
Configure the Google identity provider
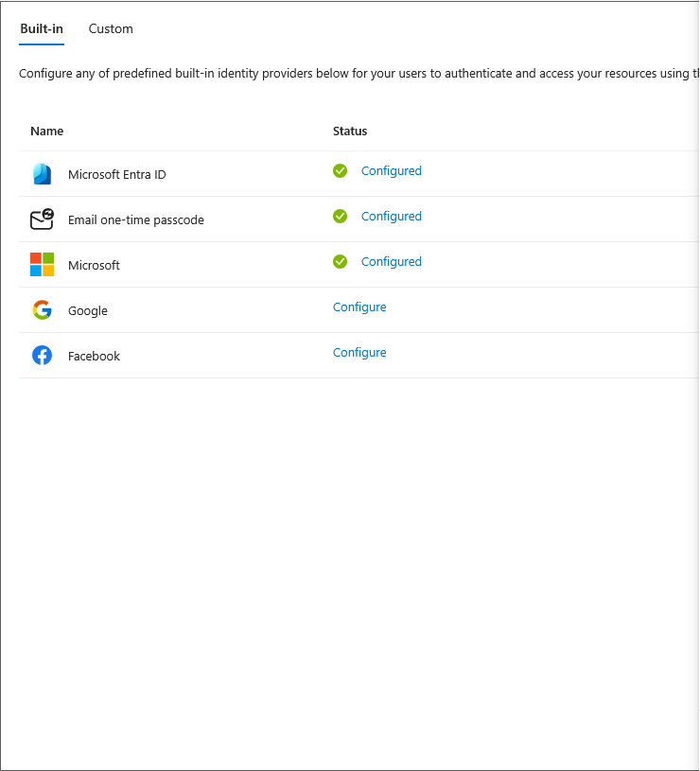(359, 307)
